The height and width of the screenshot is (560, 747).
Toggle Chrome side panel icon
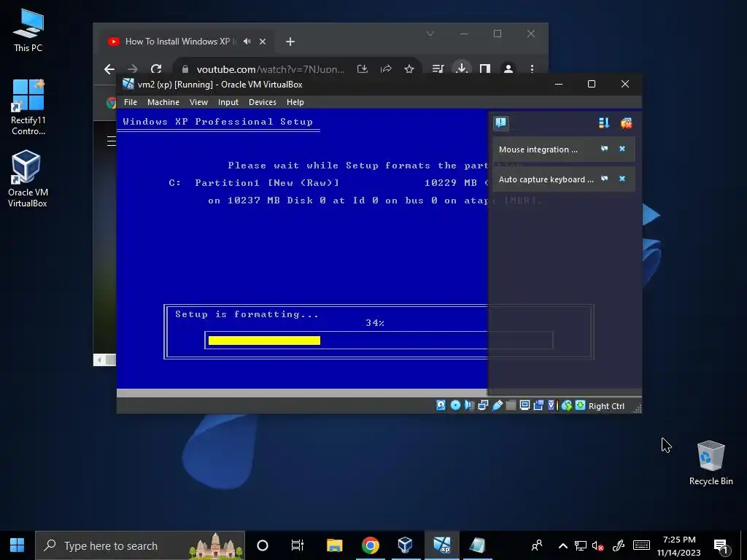click(485, 69)
